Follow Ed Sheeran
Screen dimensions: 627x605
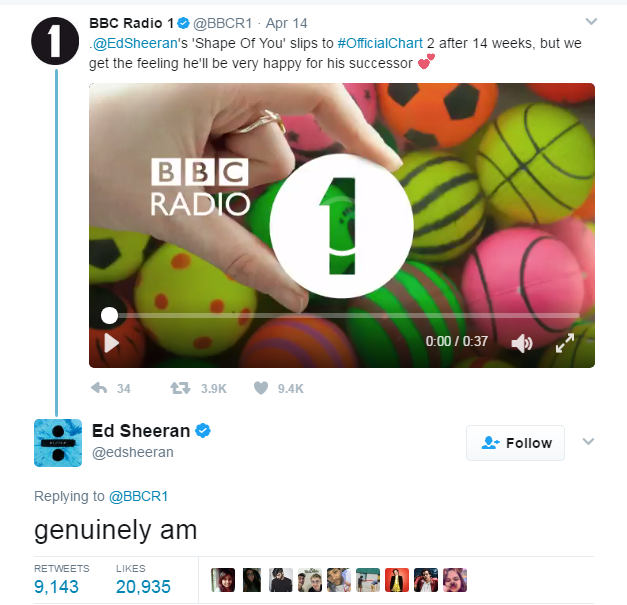[515, 443]
